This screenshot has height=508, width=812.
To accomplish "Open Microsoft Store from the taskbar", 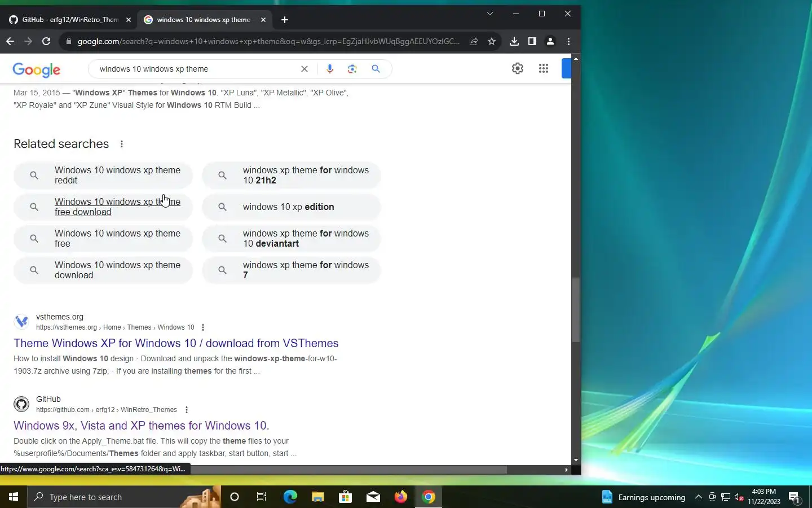I will pos(346,497).
